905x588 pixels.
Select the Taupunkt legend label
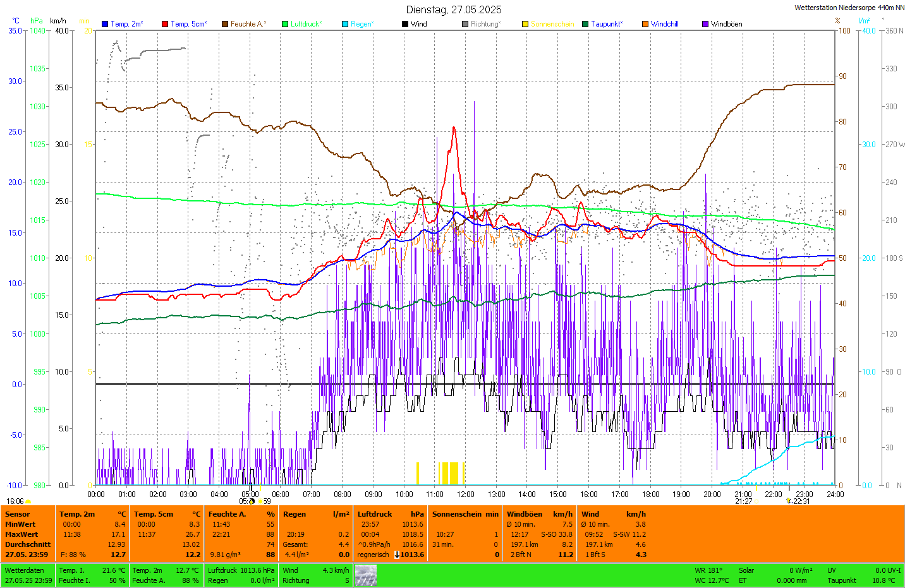[607, 24]
